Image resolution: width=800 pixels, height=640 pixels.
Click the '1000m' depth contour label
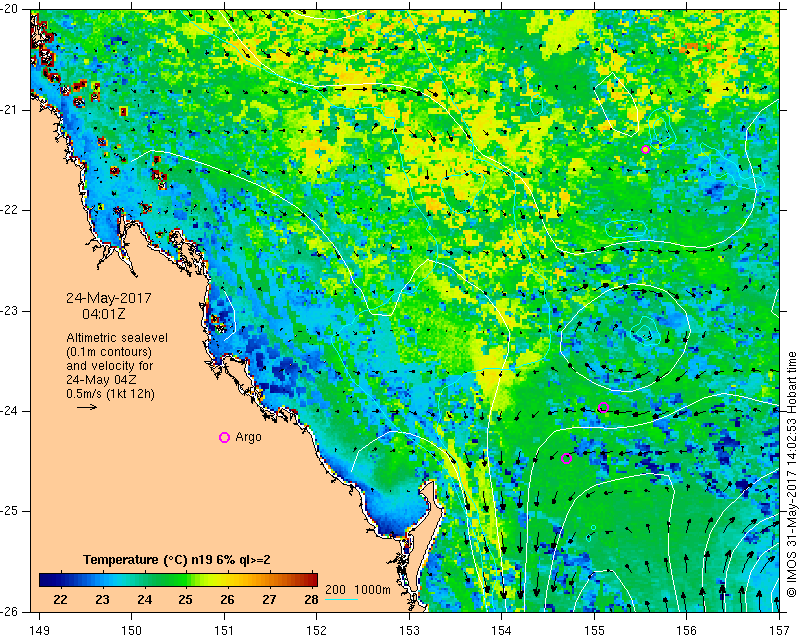pos(372,589)
